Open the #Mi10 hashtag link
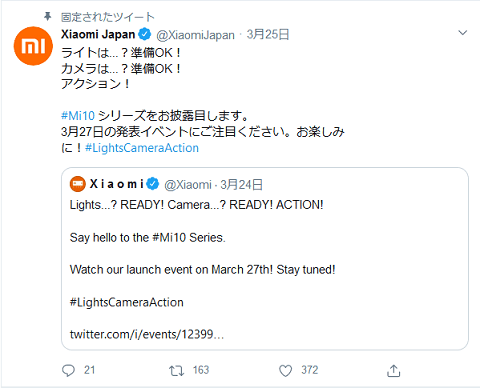This screenshot has width=480, height=388. [x=78, y=116]
